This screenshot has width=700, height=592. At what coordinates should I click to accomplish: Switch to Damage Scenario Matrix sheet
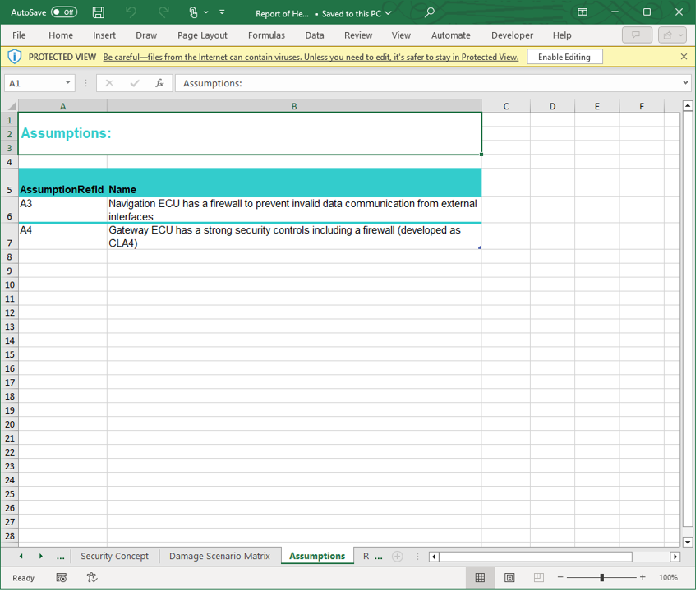pos(219,557)
